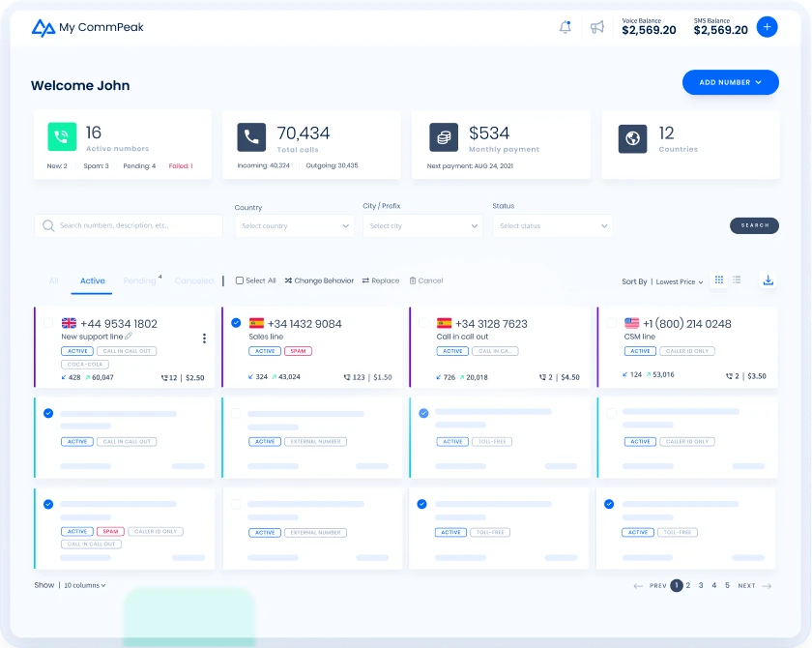Switch to grid view icon
The height and width of the screenshot is (648, 812).
click(718, 280)
